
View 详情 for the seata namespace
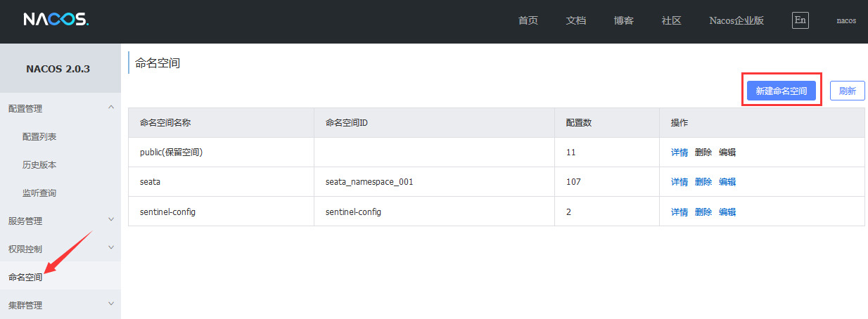pyautogui.click(x=679, y=182)
